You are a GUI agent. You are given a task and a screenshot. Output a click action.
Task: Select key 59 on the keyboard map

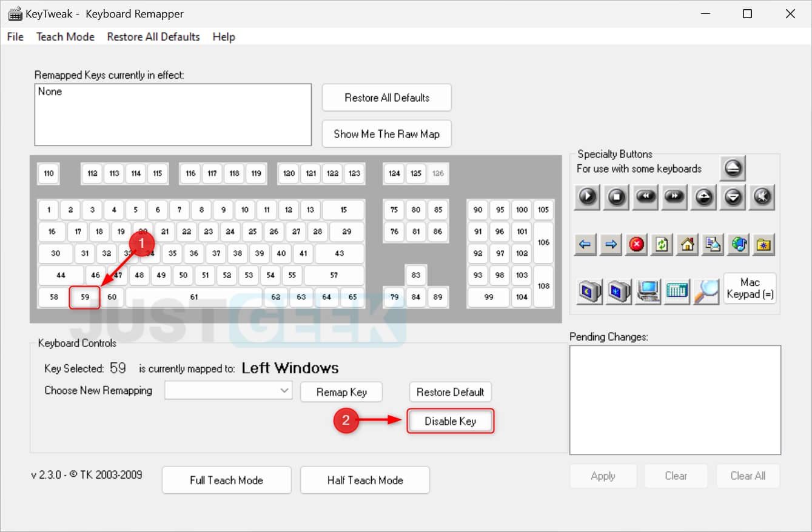coord(85,297)
